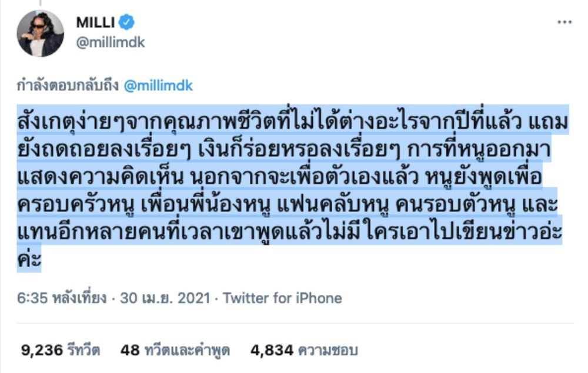Open the three-dot more options menu

coord(564,22)
